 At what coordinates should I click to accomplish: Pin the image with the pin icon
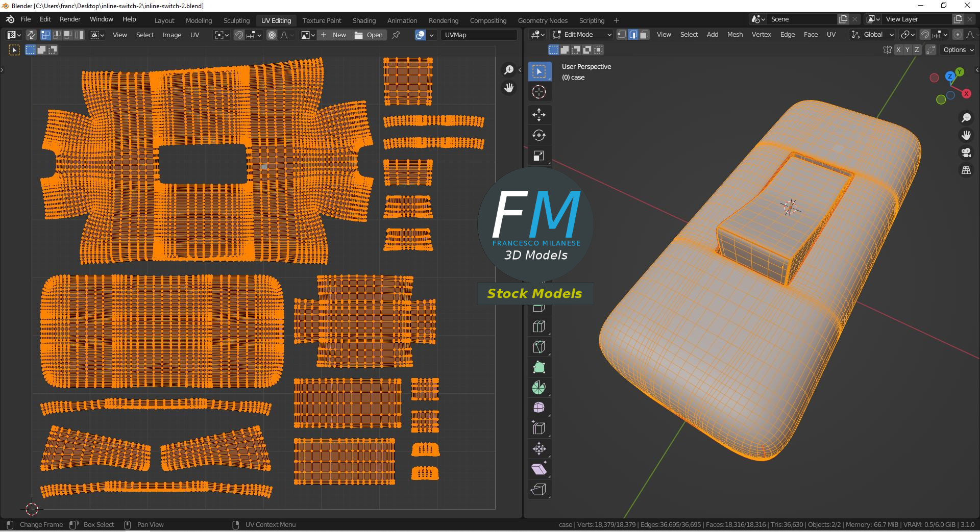pyautogui.click(x=396, y=35)
